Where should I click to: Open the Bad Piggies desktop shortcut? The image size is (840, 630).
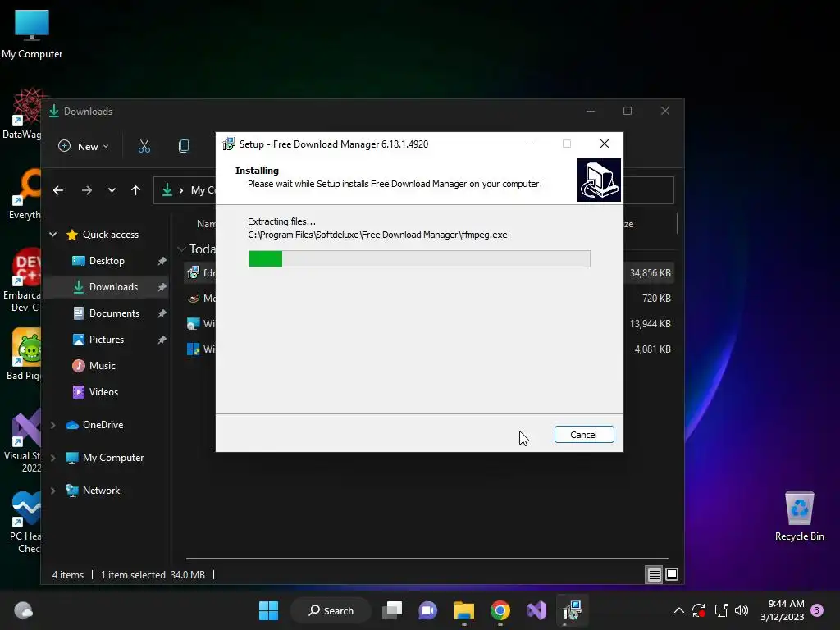pyautogui.click(x=24, y=354)
